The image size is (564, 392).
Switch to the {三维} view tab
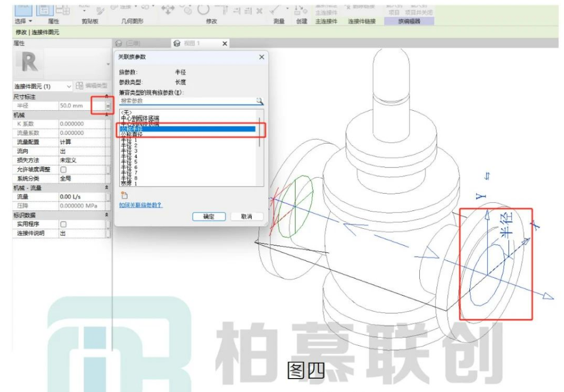133,43
